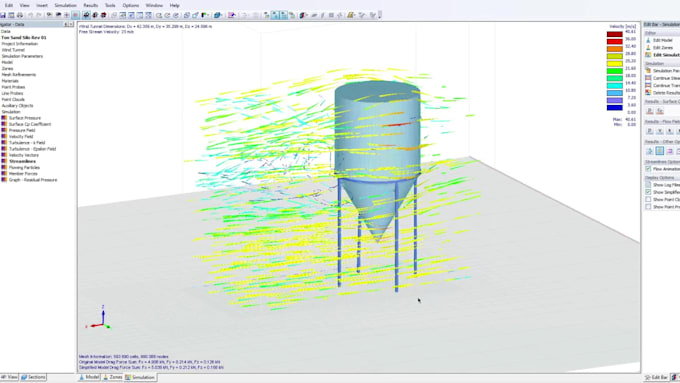Select Auxiliary Objects in the navigator tree
The width and height of the screenshot is (680, 383).
(17, 105)
